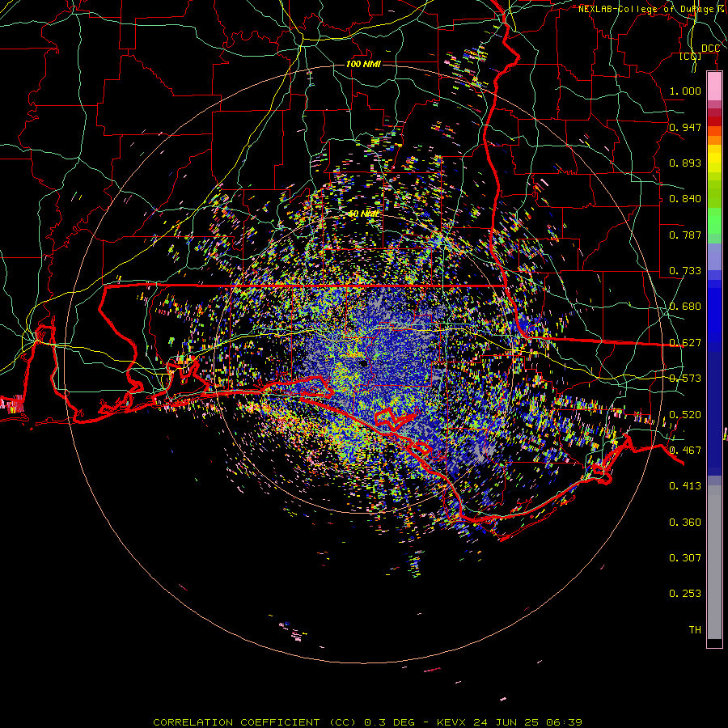Click the "TH" threshold label on the scale
Screen dimensions: 728x728
pyautogui.click(x=695, y=630)
